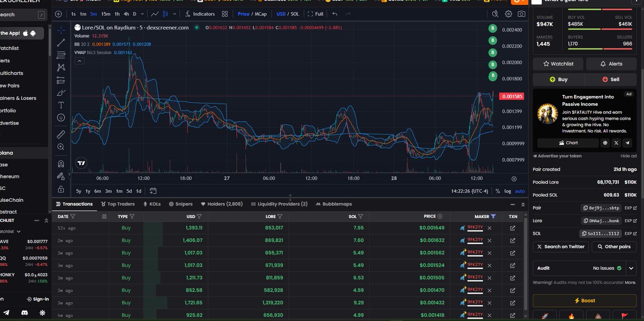Open the Indicators dialog
Screen dimensions: 644x321
point(200,14)
